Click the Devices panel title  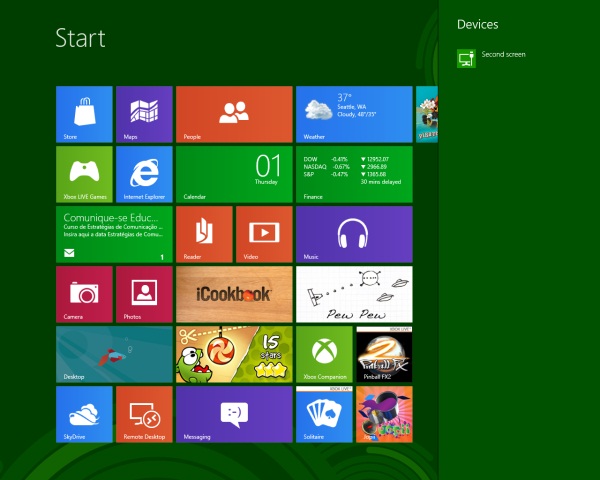coord(478,24)
